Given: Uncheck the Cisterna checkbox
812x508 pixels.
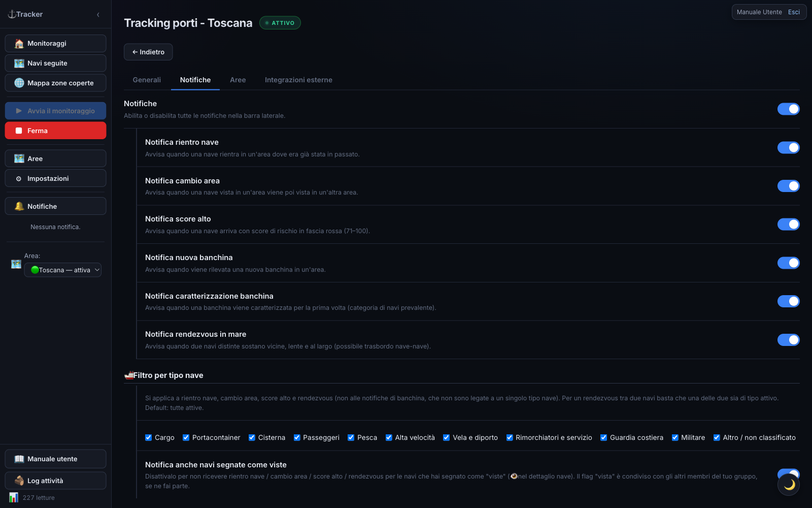Looking at the screenshot, I should [252, 437].
